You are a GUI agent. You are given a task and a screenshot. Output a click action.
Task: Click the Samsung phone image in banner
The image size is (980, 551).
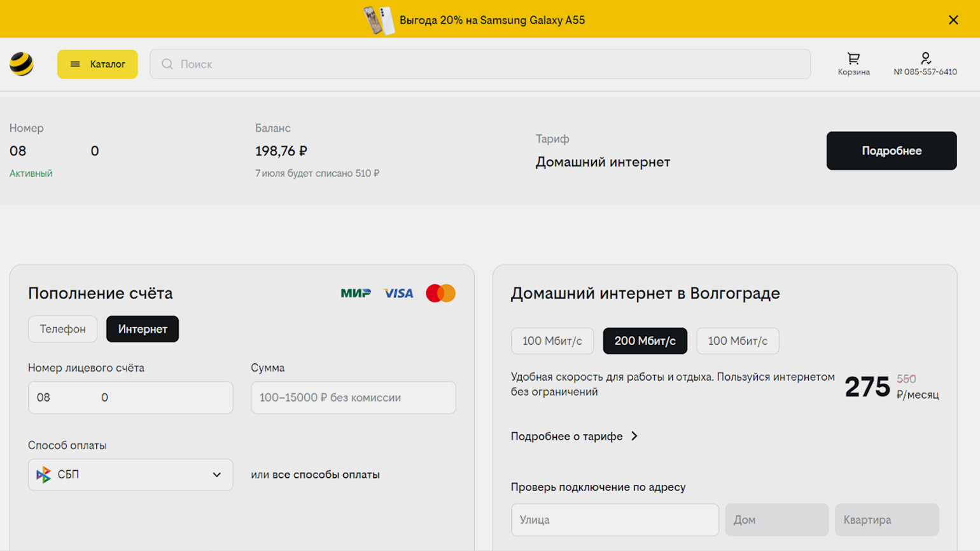pyautogui.click(x=379, y=20)
